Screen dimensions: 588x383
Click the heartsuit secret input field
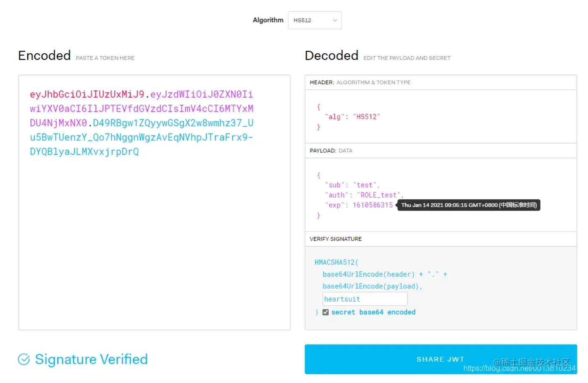point(365,299)
